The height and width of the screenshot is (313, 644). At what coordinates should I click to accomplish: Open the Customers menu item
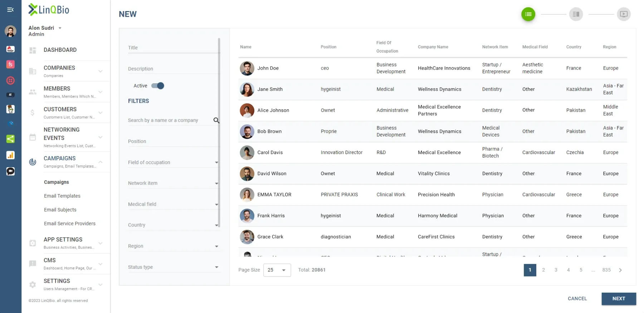click(x=60, y=109)
